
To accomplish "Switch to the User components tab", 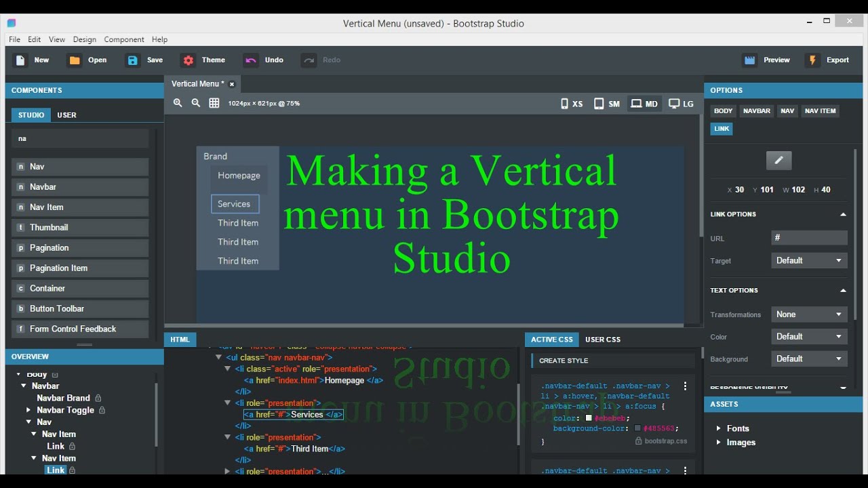I will [x=67, y=115].
